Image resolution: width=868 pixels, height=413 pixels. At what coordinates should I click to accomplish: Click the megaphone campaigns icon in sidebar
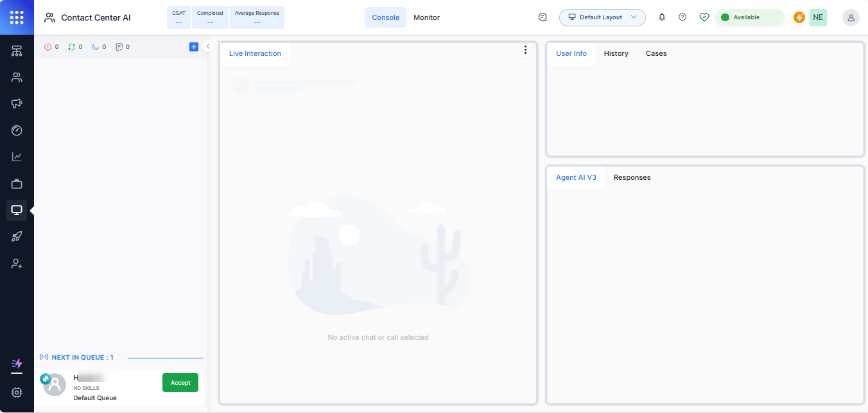coord(17,103)
